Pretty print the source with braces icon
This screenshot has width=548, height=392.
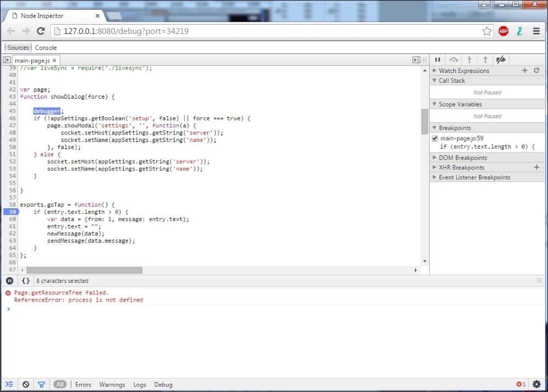click(x=26, y=281)
